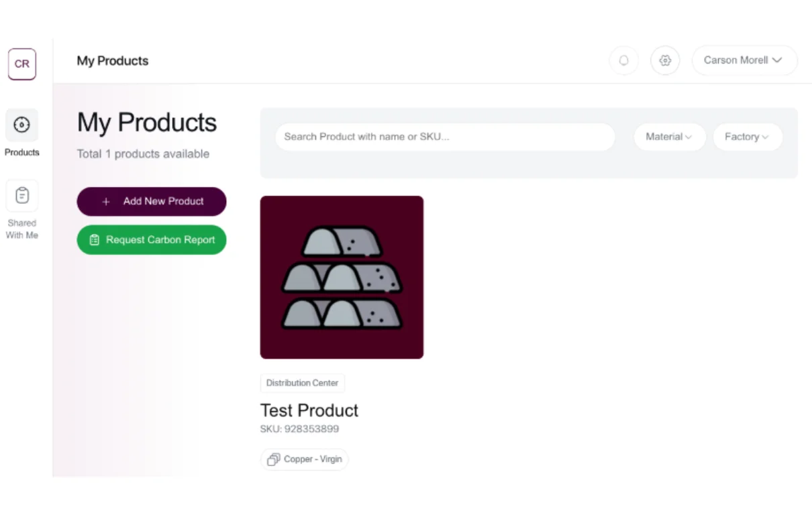Click the Add New Product button
The height and width of the screenshot is (515, 812).
[152, 201]
